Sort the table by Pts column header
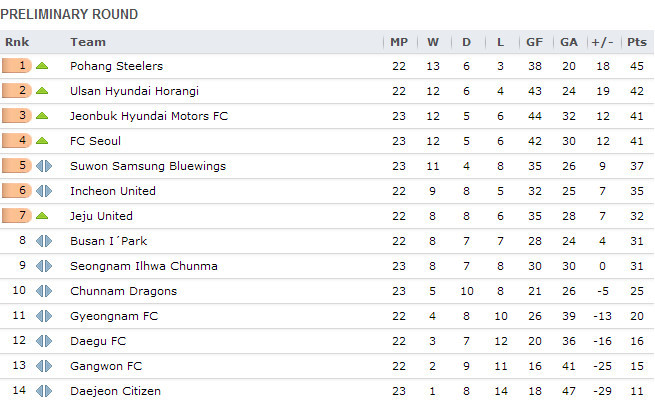 click(636, 42)
